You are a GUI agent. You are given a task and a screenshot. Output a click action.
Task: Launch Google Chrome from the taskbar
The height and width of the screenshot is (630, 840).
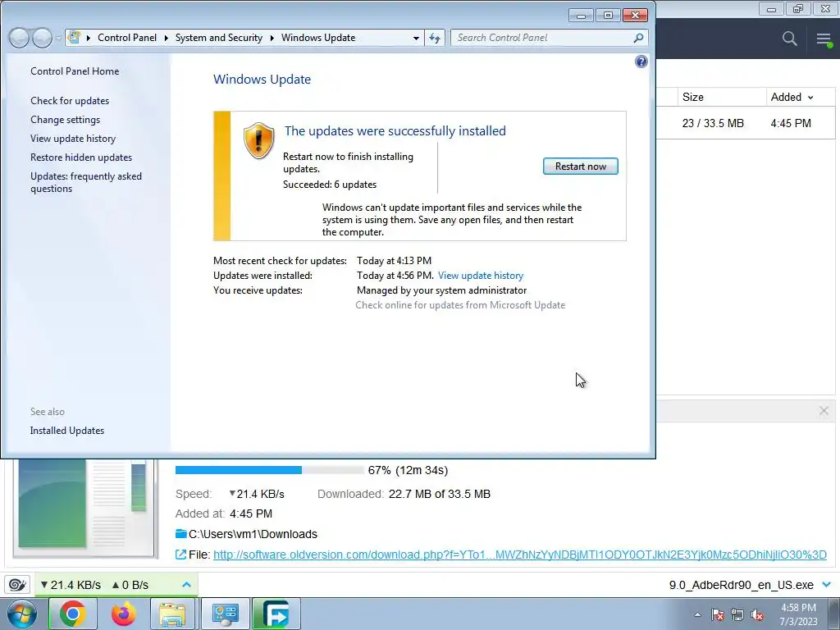point(72,614)
